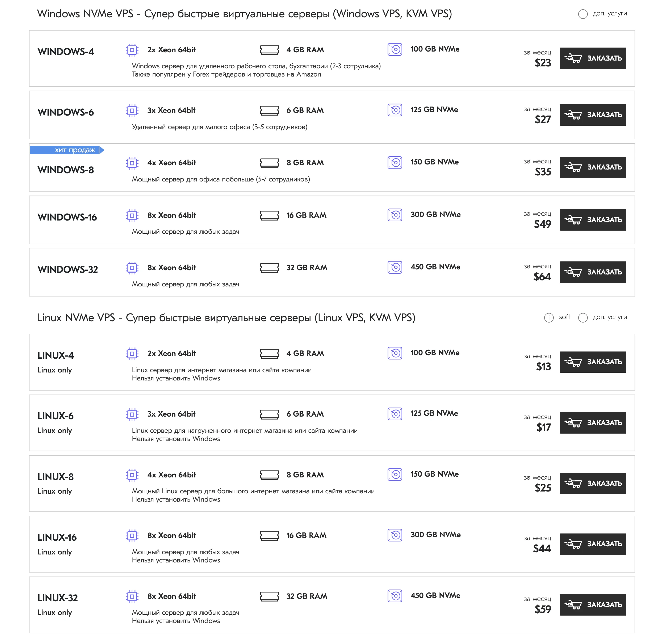The width and height of the screenshot is (646, 644).
Task: Click the RAM icon in WINDOWS-6 row
Action: [x=270, y=110]
